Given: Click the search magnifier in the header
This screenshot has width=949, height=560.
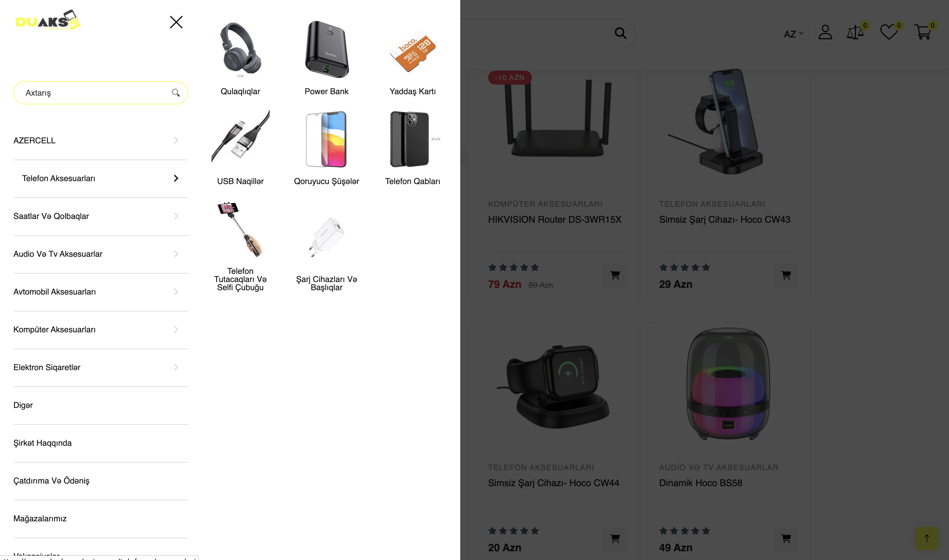Looking at the screenshot, I should coord(620,33).
